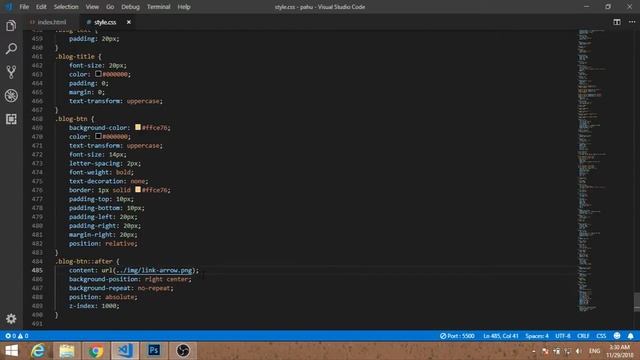Select the CSS language mode

click(601, 336)
